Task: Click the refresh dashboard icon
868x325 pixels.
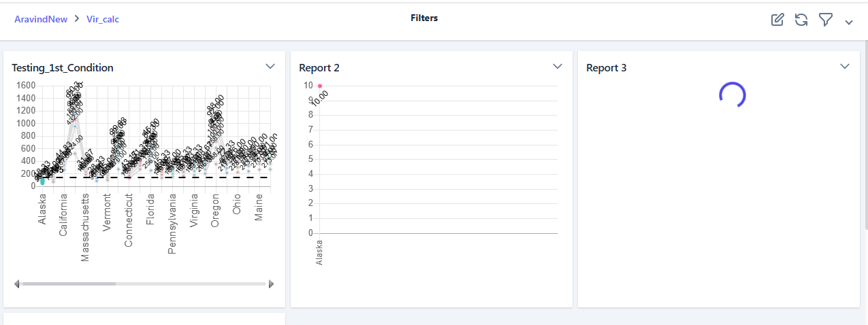Action: pos(801,20)
